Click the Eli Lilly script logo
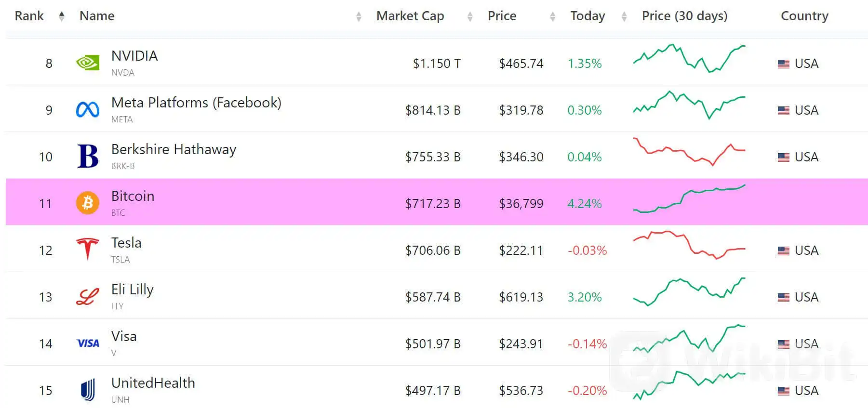Image resolution: width=868 pixels, height=408 pixels. pos(87,295)
